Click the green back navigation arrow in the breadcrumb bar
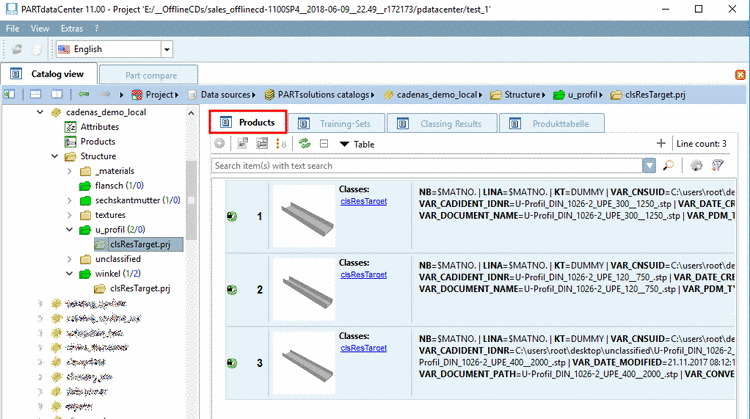750x419 pixels. (84, 94)
